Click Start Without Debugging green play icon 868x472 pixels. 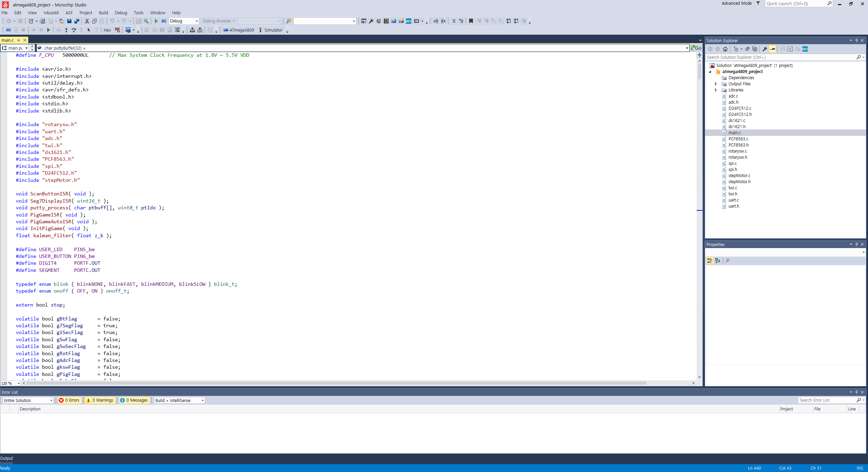[156, 21]
